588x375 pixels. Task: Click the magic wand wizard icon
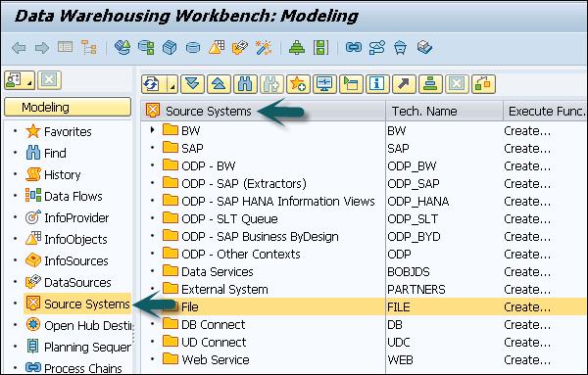(264, 48)
